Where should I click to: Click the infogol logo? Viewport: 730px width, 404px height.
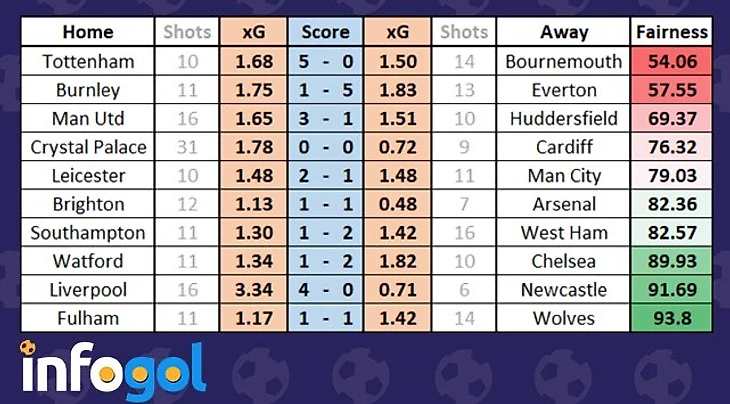(x=112, y=371)
